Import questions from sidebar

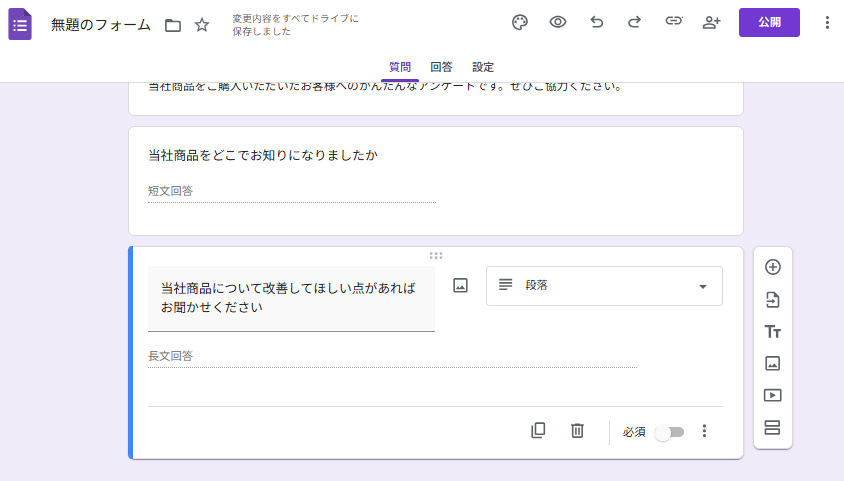click(x=772, y=300)
